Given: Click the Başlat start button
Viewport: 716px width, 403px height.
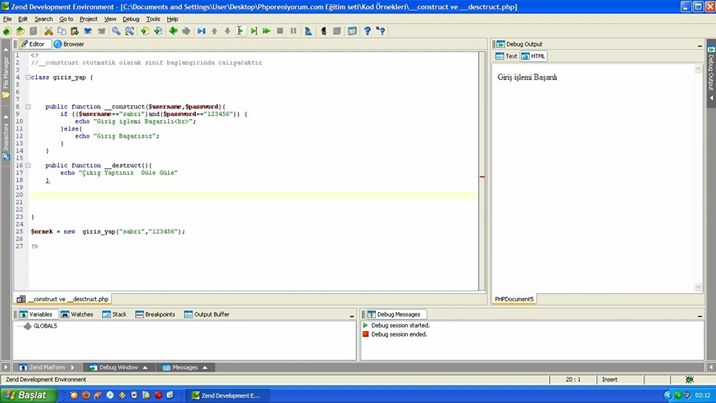Looking at the screenshot, I should click(28, 395).
